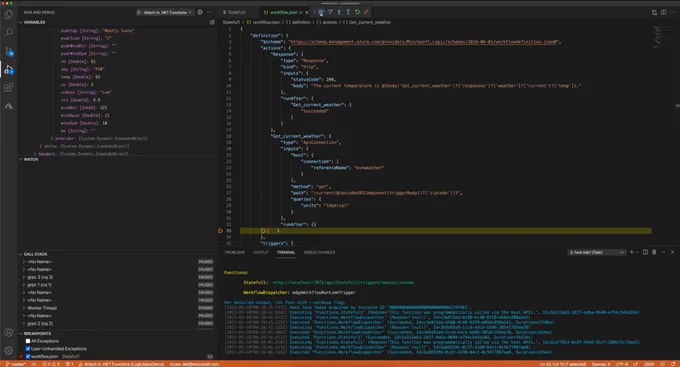Open the Extensions view in the activity bar
The height and width of the screenshot is (367, 680).
[x=9, y=88]
